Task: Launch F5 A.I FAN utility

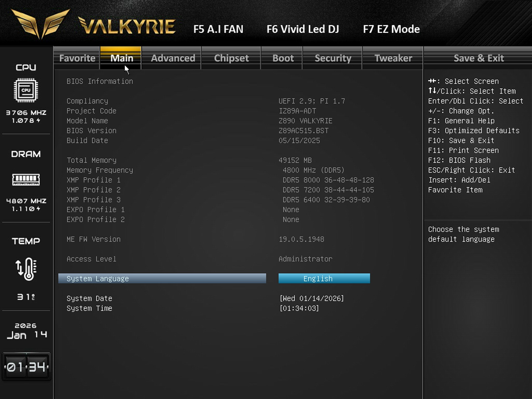Action: coord(218,29)
